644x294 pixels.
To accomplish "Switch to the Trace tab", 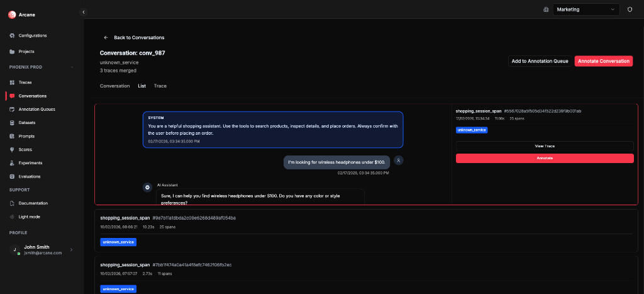I will click(160, 86).
